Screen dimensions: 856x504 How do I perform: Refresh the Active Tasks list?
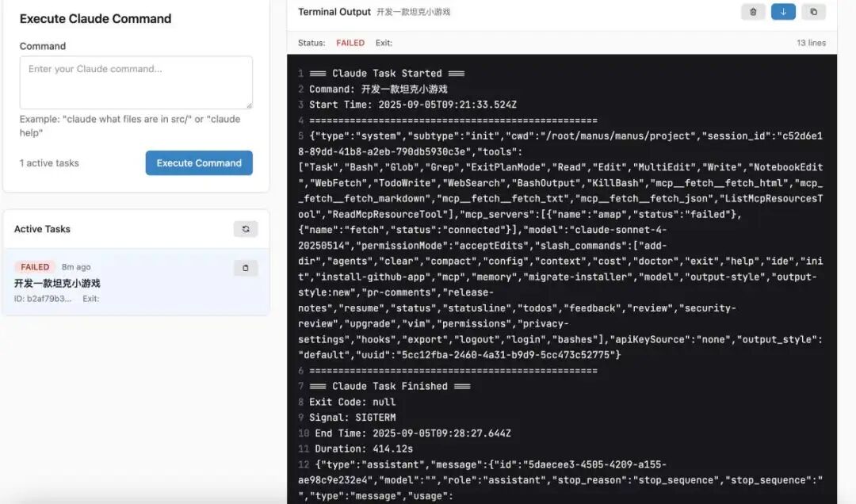click(246, 229)
